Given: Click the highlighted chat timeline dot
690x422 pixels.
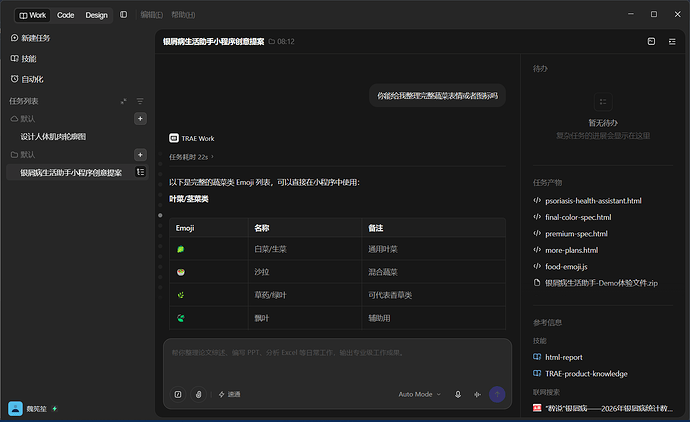Looking at the screenshot, I should tap(160, 215).
